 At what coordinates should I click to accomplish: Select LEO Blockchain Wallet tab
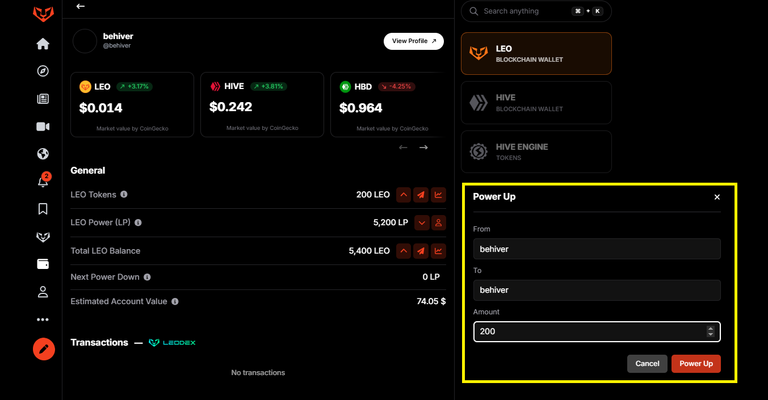click(x=536, y=53)
